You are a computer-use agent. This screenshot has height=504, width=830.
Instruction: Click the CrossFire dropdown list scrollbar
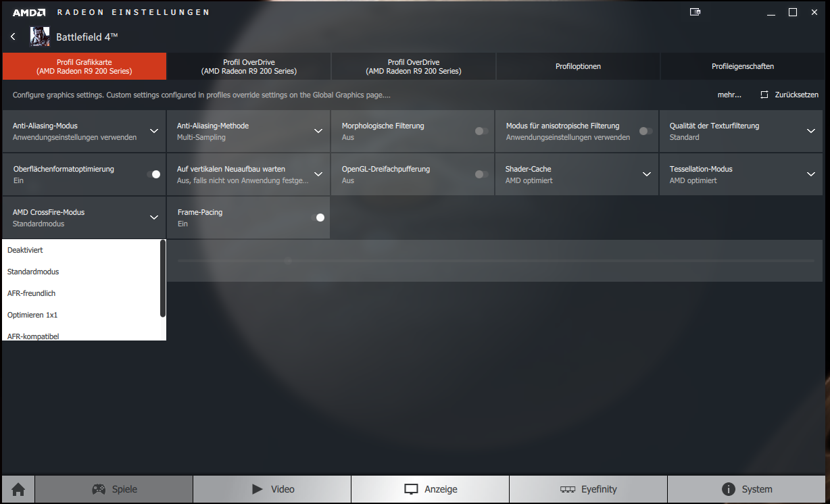pyautogui.click(x=163, y=278)
